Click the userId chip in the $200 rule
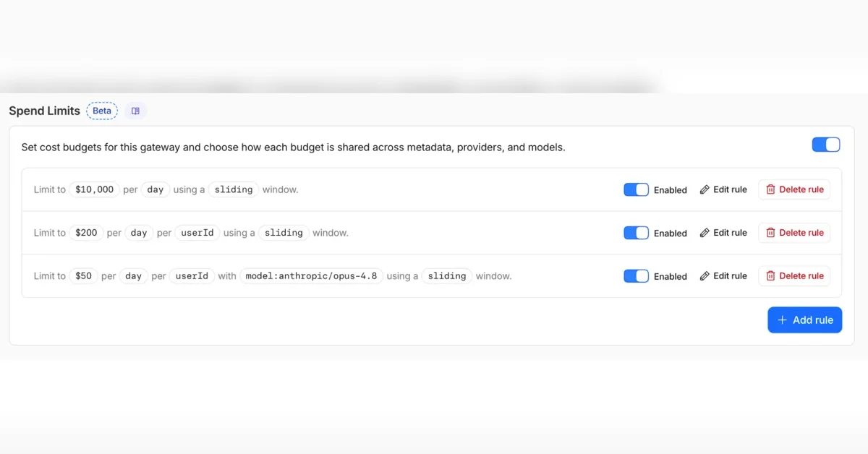868x454 pixels. (x=197, y=233)
